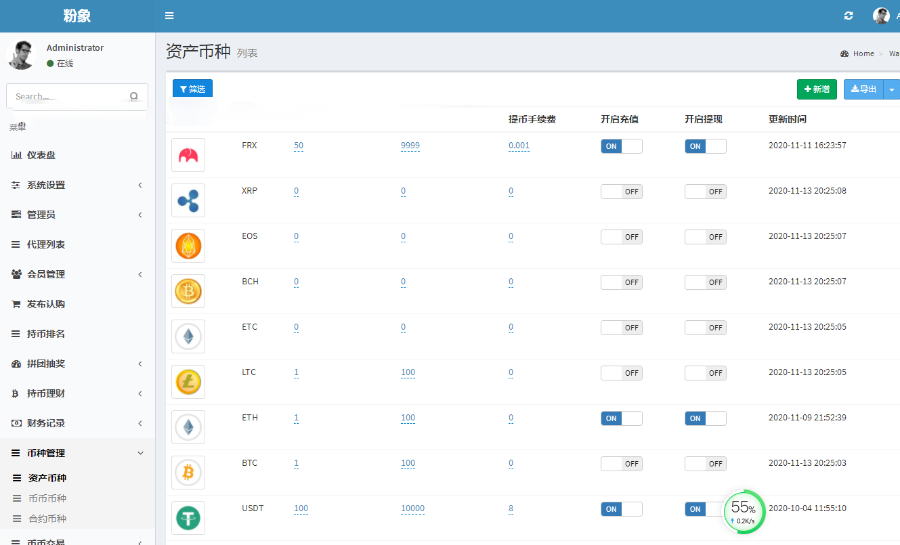Click the 发布认购 cart icon
This screenshot has height=545, width=900.
[16, 304]
